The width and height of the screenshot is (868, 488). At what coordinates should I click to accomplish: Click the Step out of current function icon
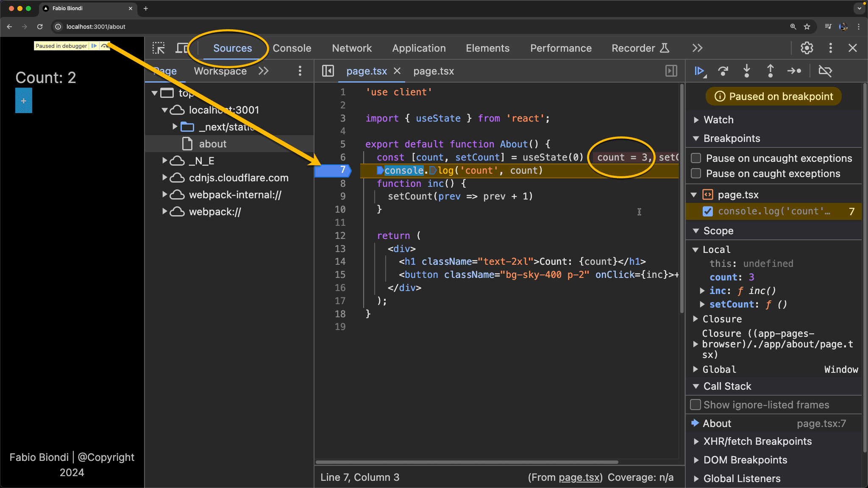(x=771, y=71)
